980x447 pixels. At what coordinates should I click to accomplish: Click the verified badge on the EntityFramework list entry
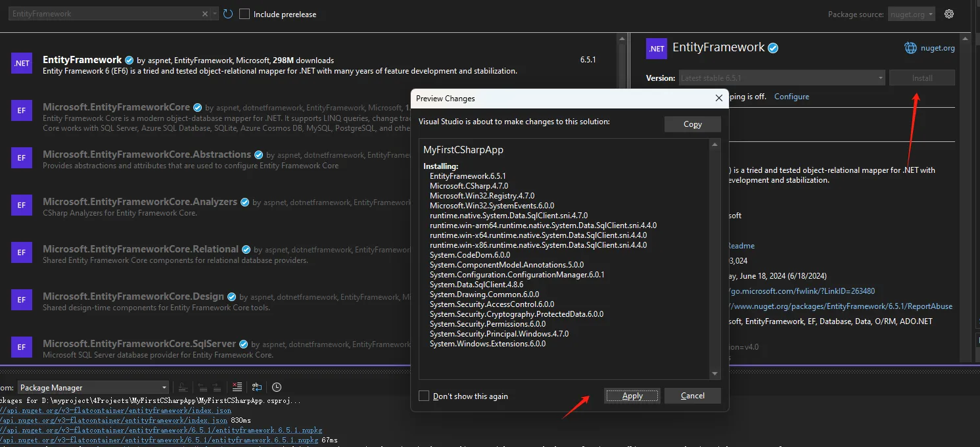(129, 60)
